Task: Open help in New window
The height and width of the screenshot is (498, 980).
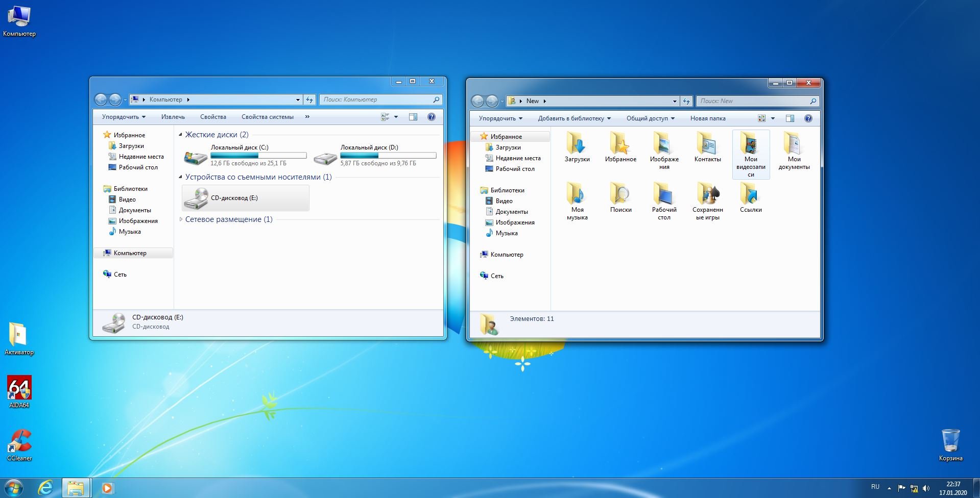Action: pos(808,118)
